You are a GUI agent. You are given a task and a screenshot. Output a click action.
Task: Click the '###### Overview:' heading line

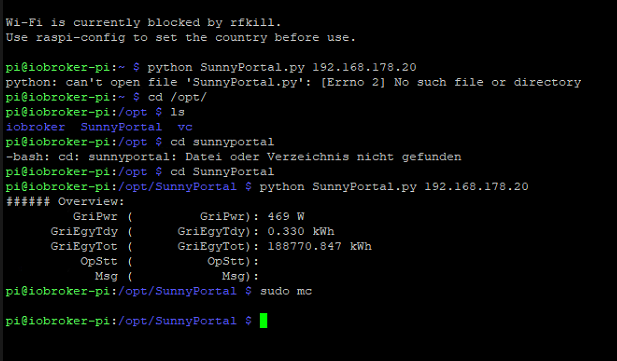(x=65, y=202)
